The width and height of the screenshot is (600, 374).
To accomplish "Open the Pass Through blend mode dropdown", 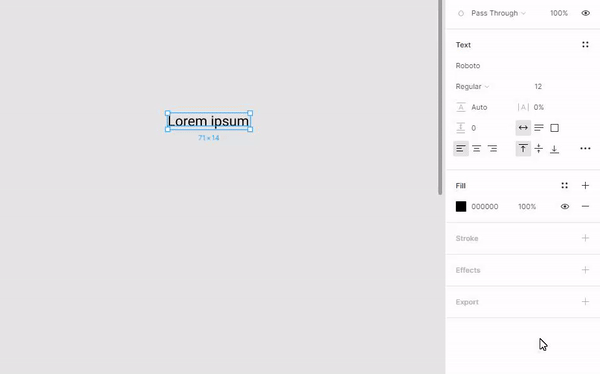I will pyautogui.click(x=498, y=13).
